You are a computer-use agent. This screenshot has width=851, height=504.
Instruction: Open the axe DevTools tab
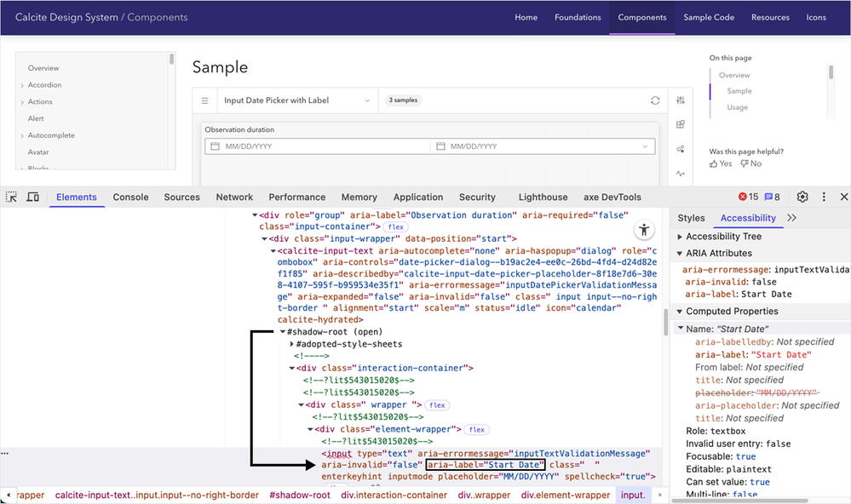click(x=612, y=197)
